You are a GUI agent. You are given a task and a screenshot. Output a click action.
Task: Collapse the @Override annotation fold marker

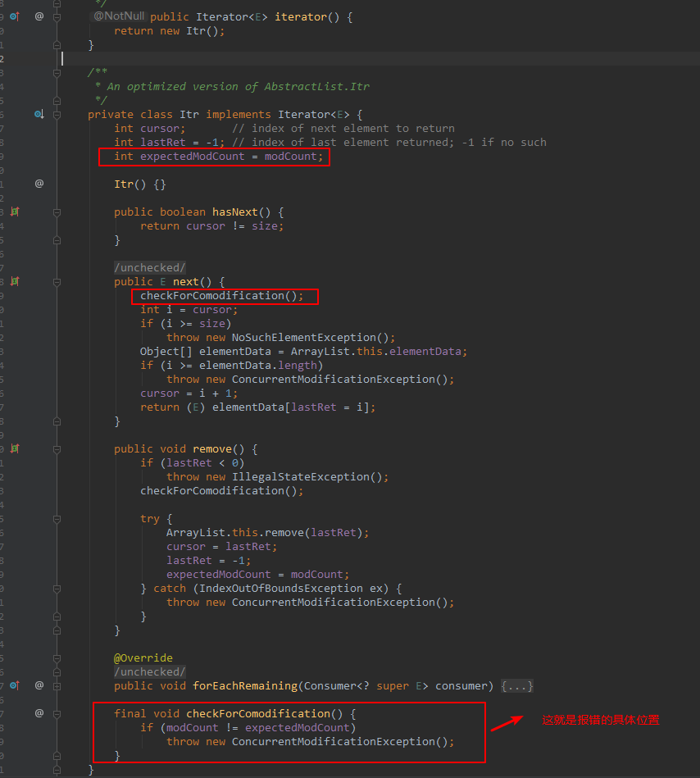click(x=57, y=658)
